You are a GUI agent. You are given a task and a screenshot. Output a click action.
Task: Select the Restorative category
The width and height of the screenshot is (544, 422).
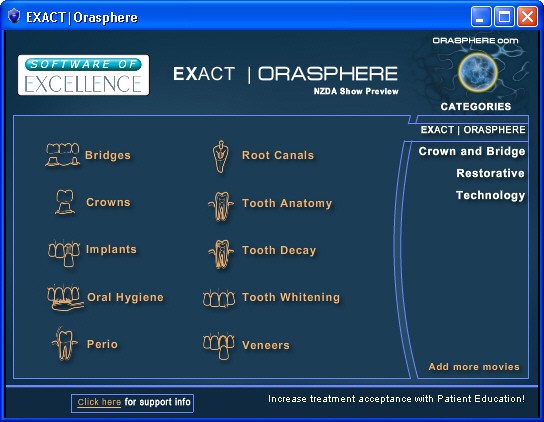click(x=491, y=173)
